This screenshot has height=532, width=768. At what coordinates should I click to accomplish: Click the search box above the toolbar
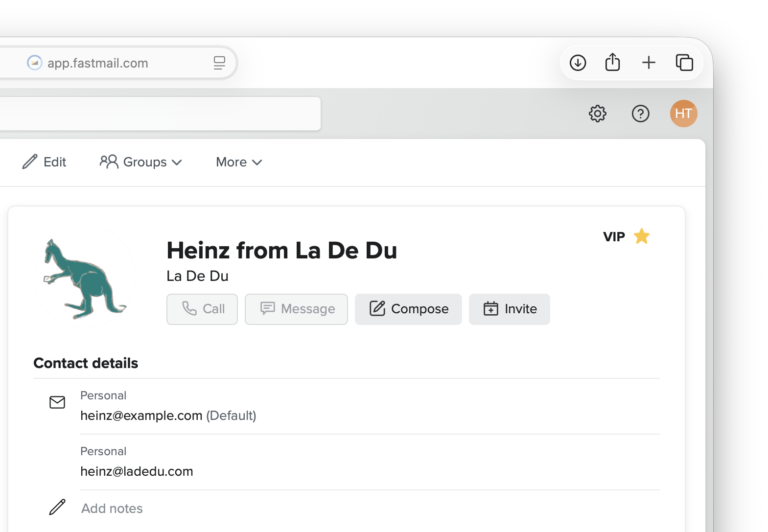pos(160,114)
